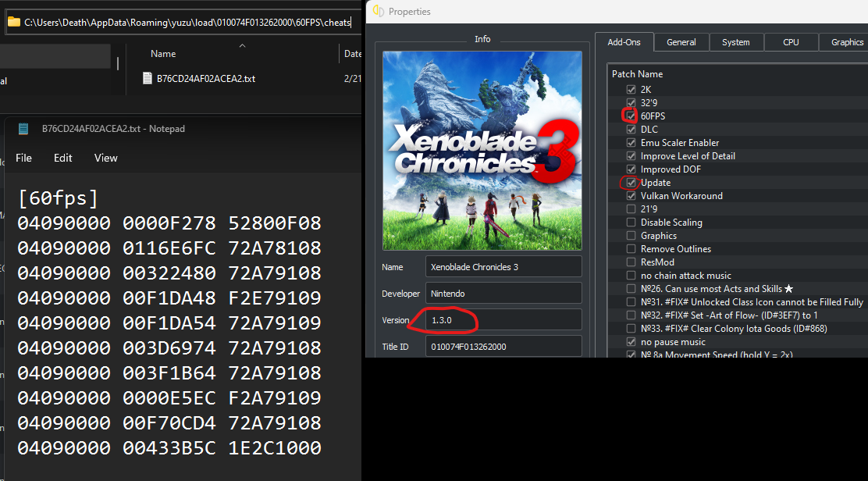Disable the 60FPS patch checkbox

(631, 116)
